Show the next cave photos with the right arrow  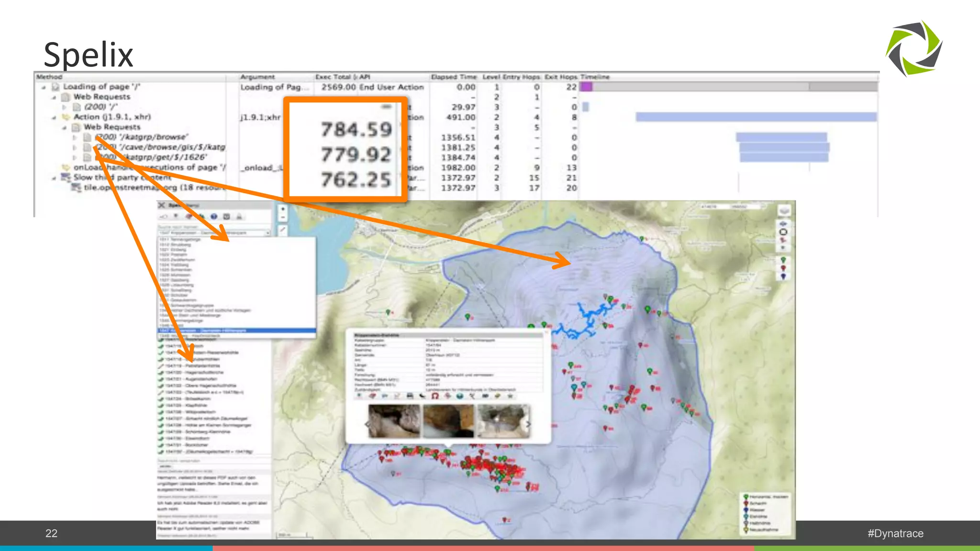[528, 424]
